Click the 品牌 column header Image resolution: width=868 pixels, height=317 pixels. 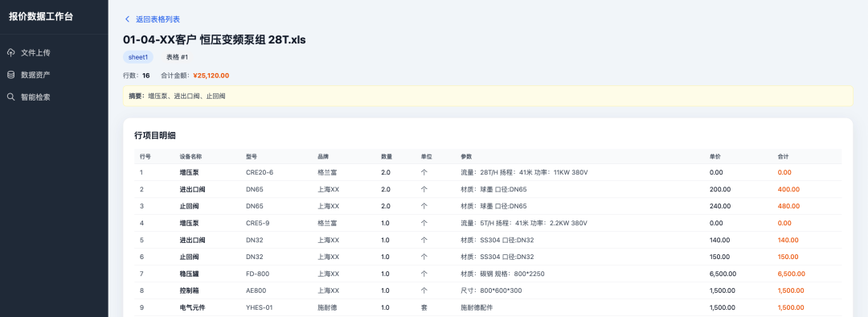[x=323, y=157]
